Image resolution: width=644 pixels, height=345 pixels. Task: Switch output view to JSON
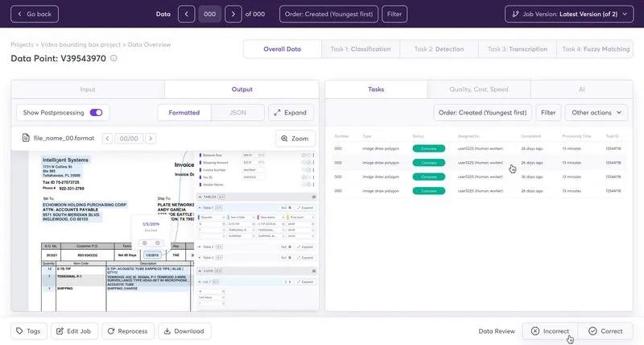238,113
